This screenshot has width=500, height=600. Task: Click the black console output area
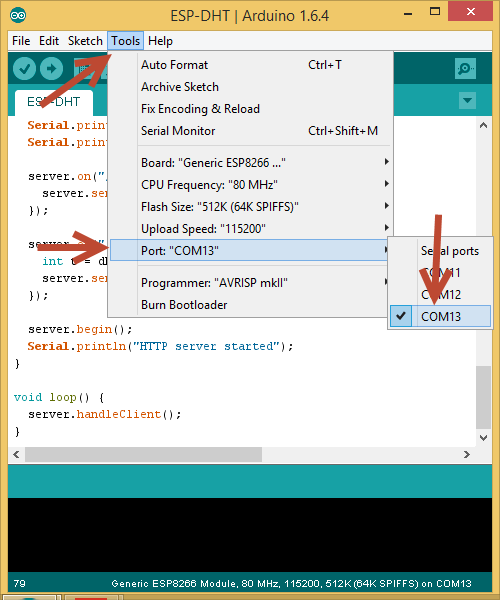(250, 535)
